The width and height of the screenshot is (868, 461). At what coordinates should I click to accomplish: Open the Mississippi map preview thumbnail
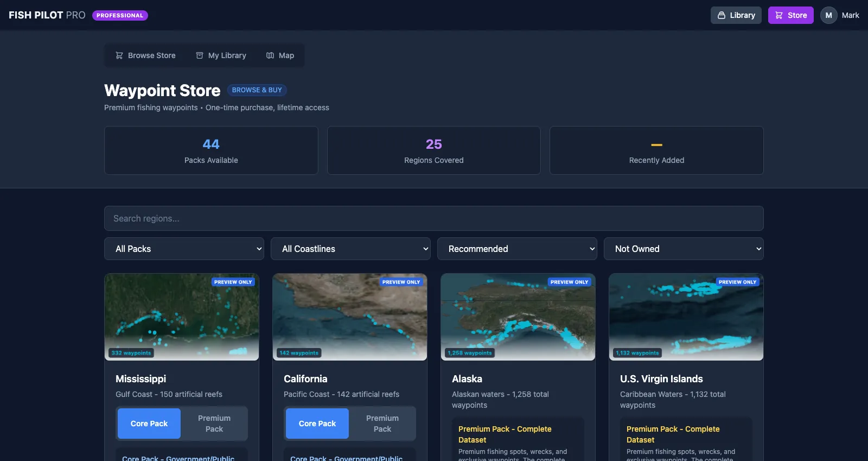[x=182, y=317]
